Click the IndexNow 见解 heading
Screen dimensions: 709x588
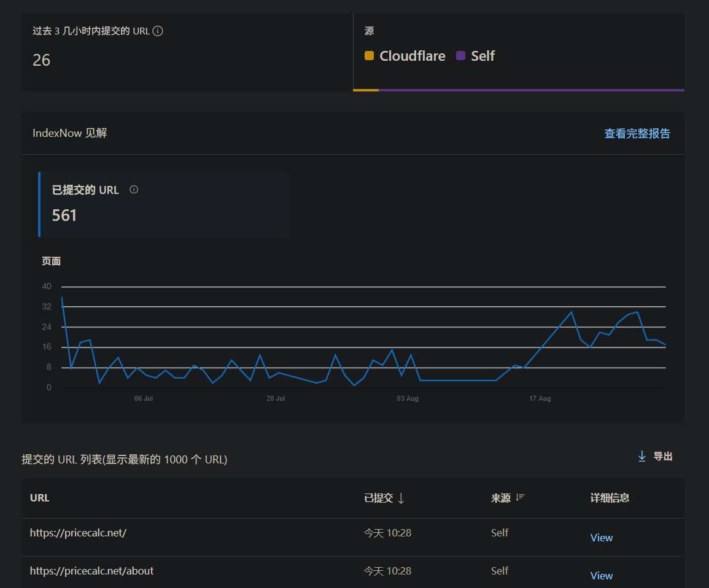69,133
